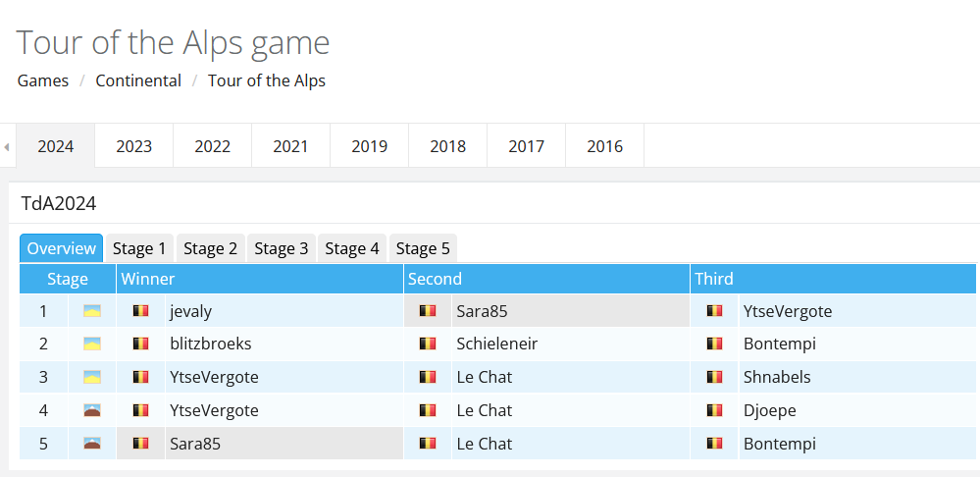Screen dimensions: 980x477
Task: Open the Continental breadcrumb link
Action: 138,81
